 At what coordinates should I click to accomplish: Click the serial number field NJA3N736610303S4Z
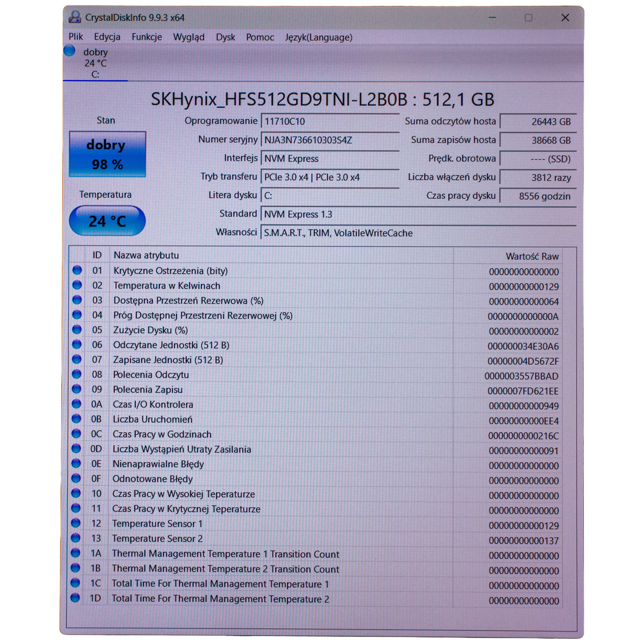coord(330,140)
